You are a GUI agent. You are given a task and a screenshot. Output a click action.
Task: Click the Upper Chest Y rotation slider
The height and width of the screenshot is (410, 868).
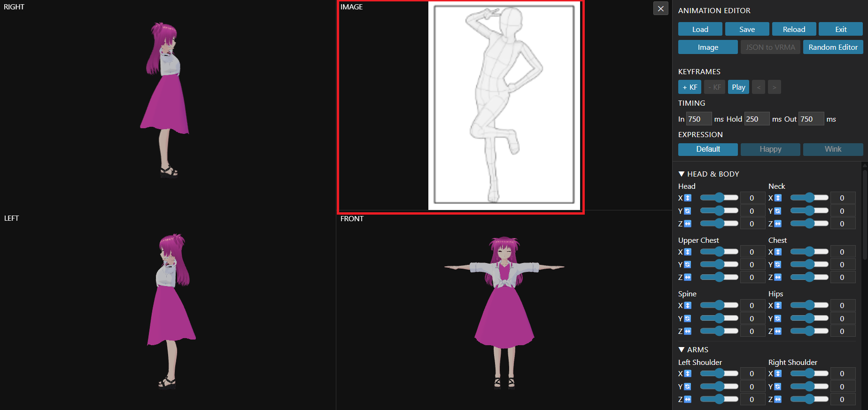coord(719,264)
